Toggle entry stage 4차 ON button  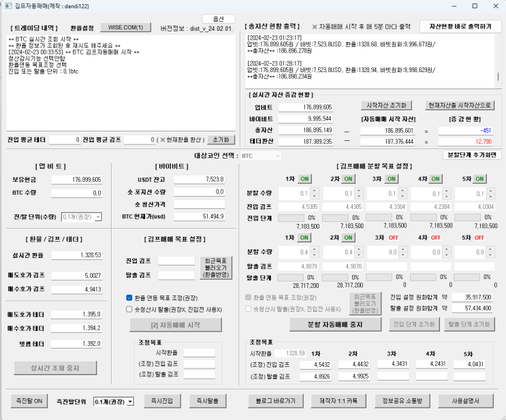pos(436,179)
